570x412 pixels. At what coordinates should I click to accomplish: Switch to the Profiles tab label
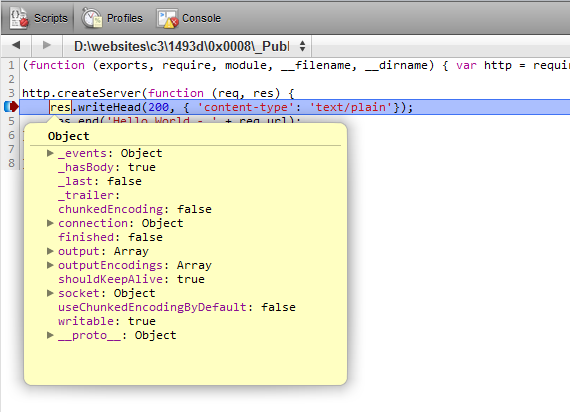(x=125, y=18)
